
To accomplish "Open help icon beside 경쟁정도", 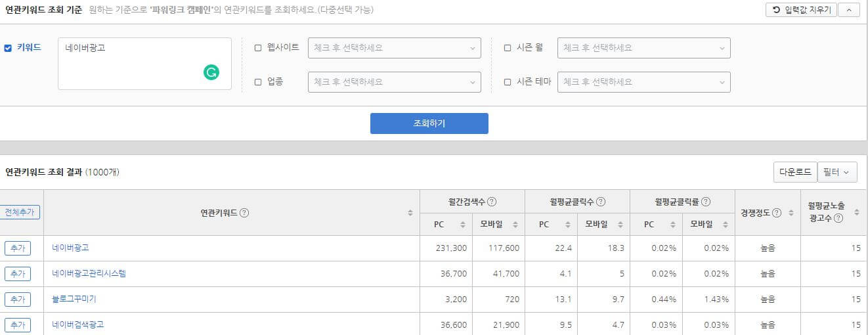I will coord(777,213).
